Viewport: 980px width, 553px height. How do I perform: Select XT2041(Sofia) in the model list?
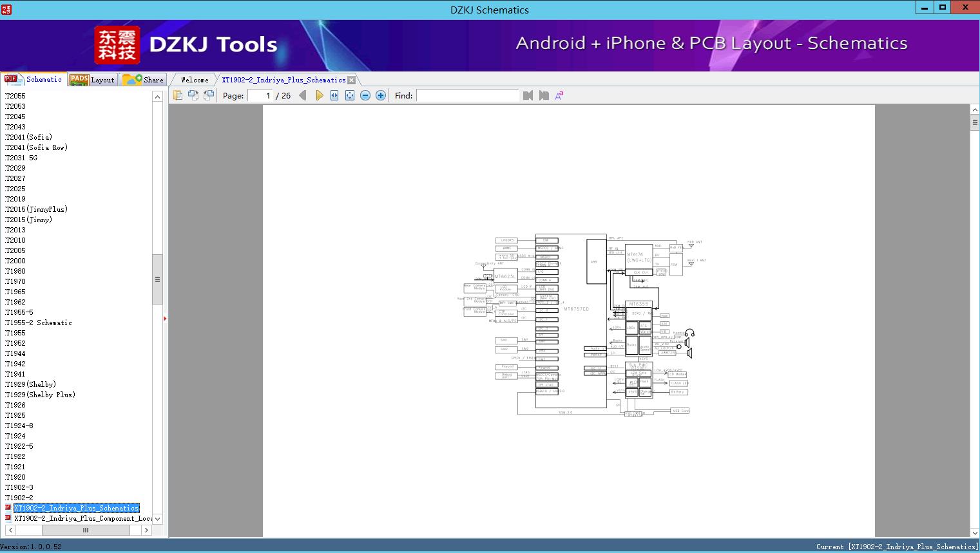point(28,137)
